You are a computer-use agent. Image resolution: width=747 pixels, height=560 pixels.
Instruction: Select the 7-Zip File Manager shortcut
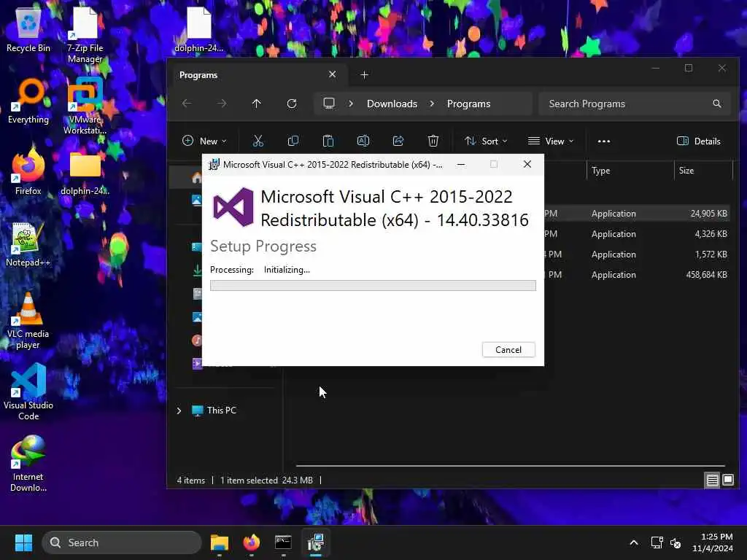pos(85,35)
